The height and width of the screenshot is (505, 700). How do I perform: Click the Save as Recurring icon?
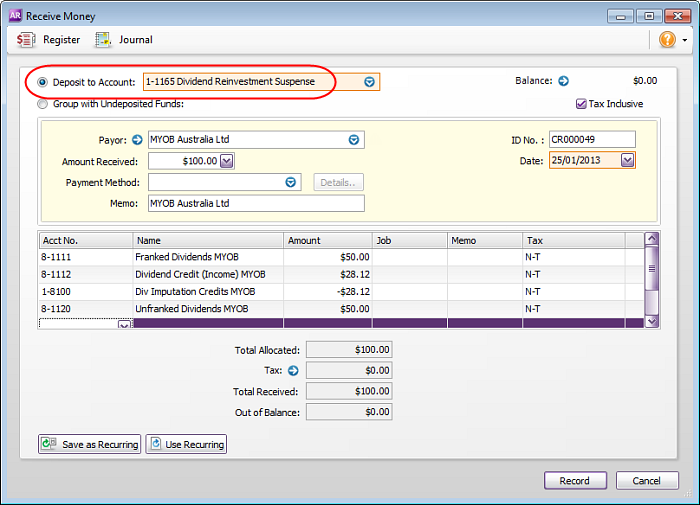[49, 444]
